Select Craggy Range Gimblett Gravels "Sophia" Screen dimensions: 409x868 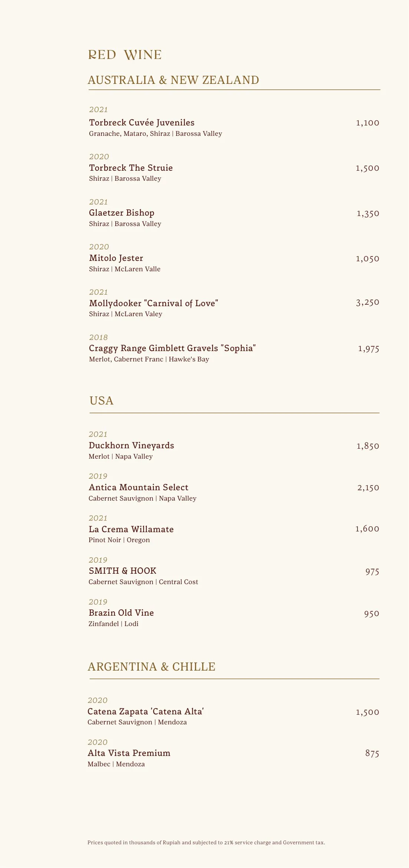[172, 348]
